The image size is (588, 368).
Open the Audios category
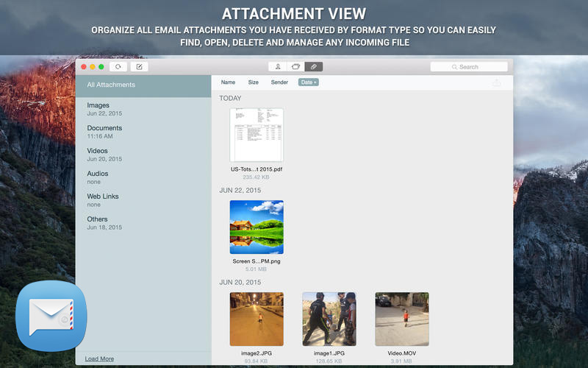click(143, 177)
